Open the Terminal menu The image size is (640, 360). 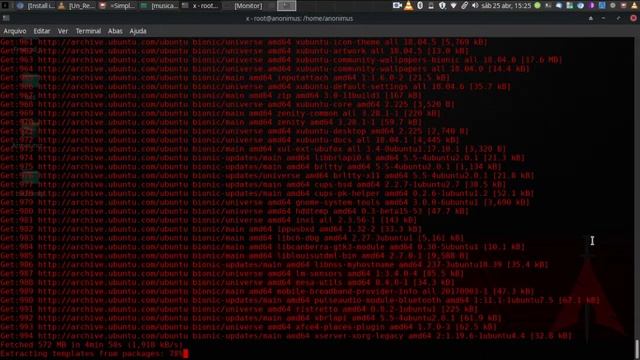pyautogui.click(x=88, y=31)
